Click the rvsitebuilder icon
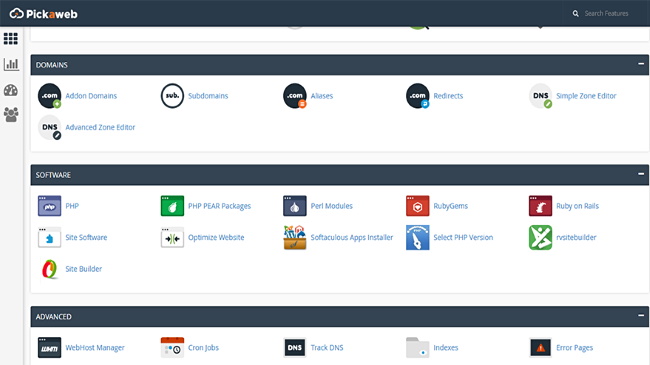650x365 pixels. pyautogui.click(x=540, y=237)
